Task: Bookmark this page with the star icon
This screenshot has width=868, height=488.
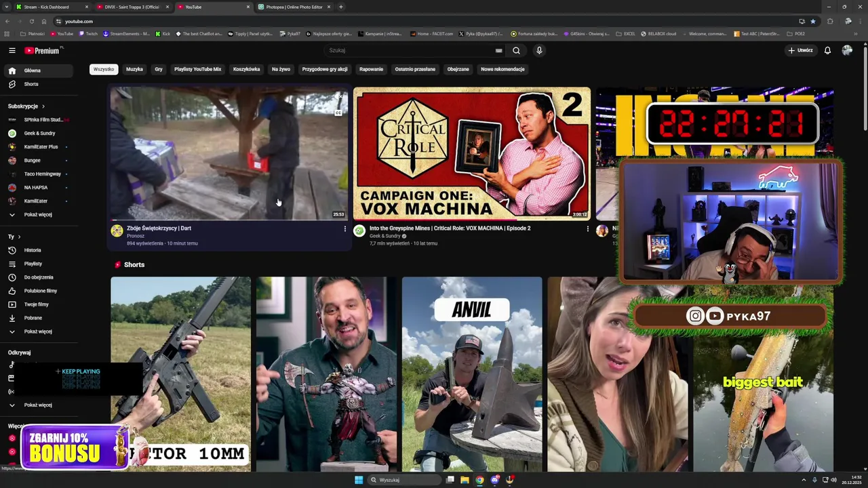Action: point(813,21)
